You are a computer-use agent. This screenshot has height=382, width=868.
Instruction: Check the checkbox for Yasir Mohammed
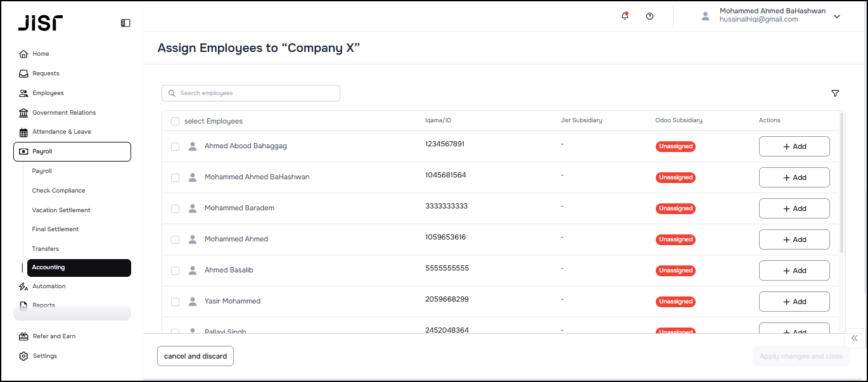coord(175,302)
